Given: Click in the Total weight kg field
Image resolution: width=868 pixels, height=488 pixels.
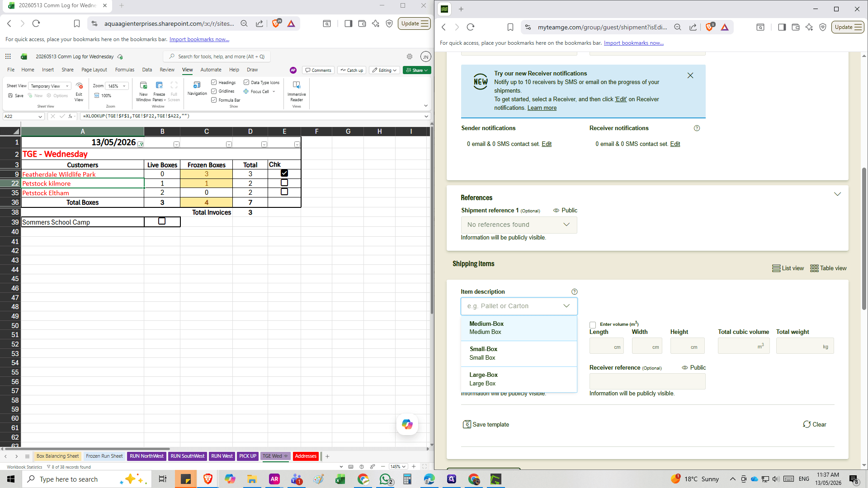Looking at the screenshot, I should 805,347.
